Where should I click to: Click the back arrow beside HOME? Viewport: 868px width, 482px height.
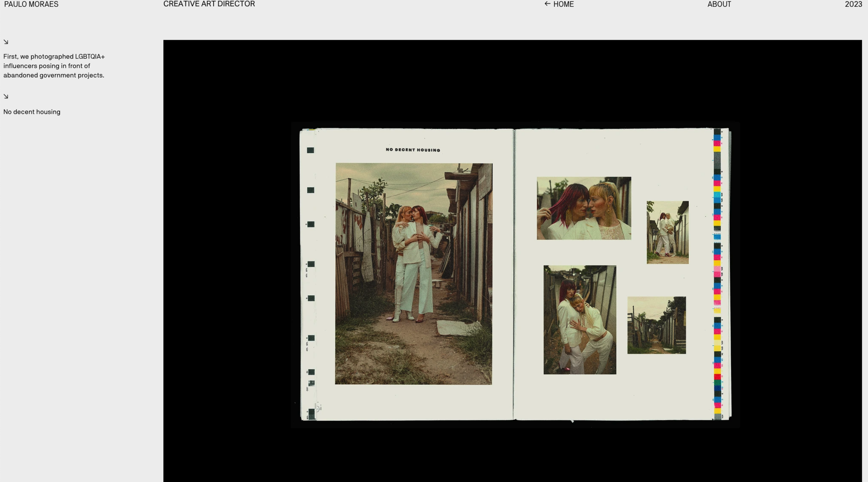(547, 4)
